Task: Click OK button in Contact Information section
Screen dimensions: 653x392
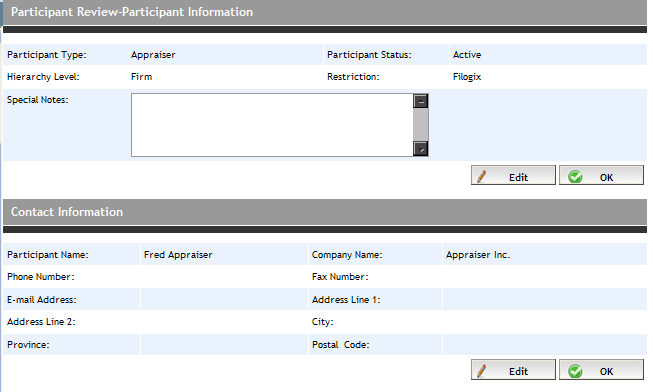Action: coord(601,370)
